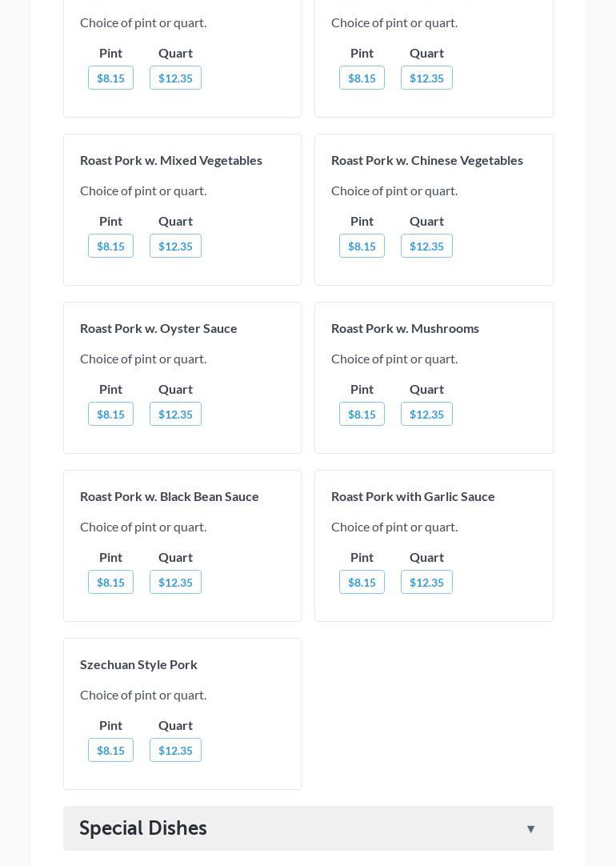Pick Quart price for Roast Pork w. Oyster Sauce

pos(175,414)
